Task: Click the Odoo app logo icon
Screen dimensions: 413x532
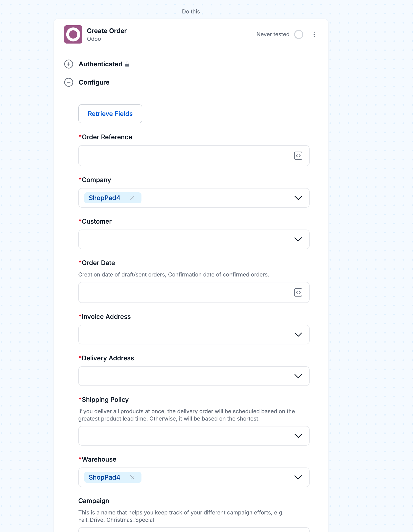Action: 73,34
